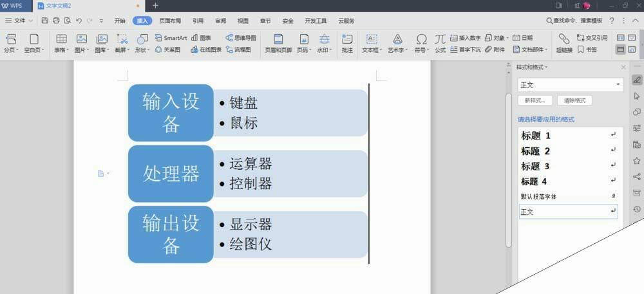The width and height of the screenshot is (644, 294).
Task: Switch to the 视图 tab
Action: [x=243, y=21]
